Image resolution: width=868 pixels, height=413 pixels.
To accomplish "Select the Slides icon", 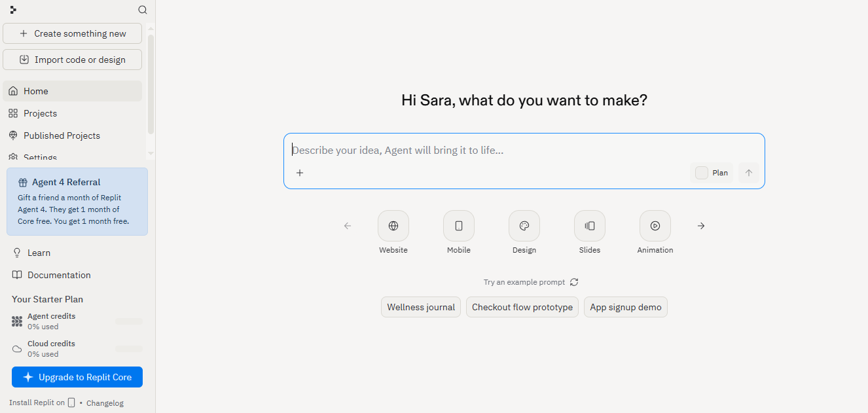I will 590,226.
